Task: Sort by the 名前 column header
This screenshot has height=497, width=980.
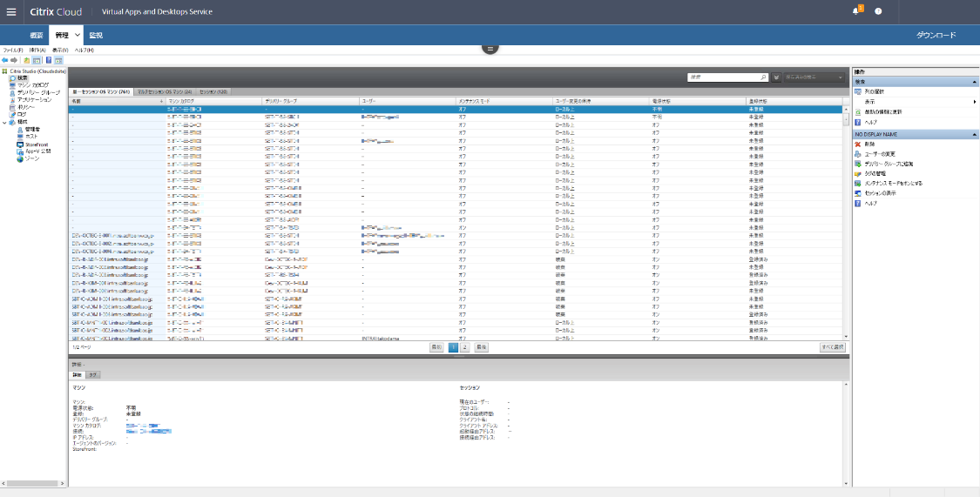Action: click(x=117, y=100)
